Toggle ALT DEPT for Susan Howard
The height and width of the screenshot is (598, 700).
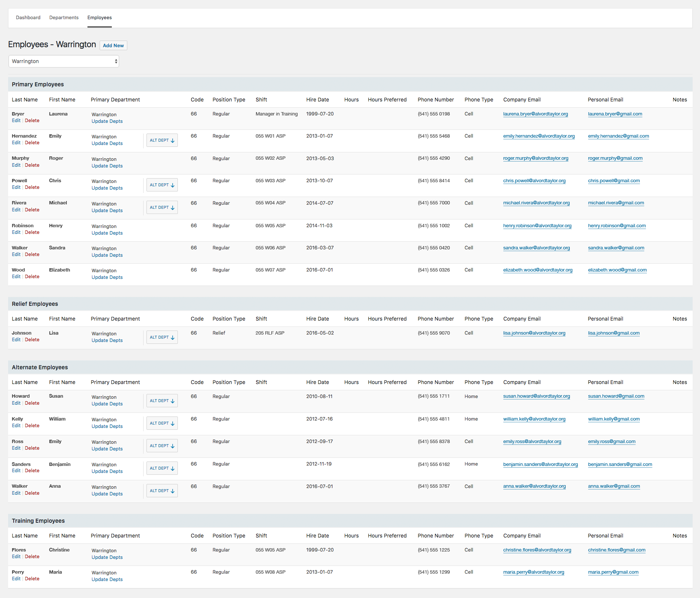pos(162,401)
